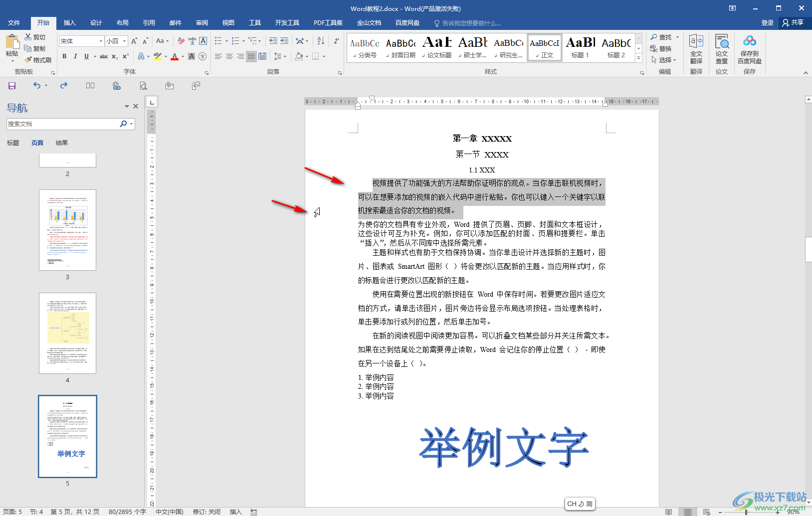Show paragraph marks icon

pyautogui.click(x=336, y=41)
